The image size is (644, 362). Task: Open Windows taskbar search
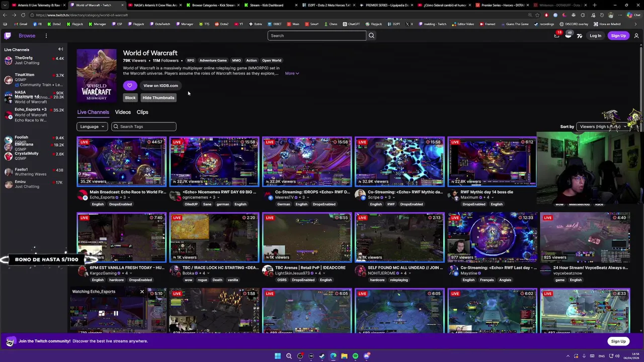click(x=289, y=356)
